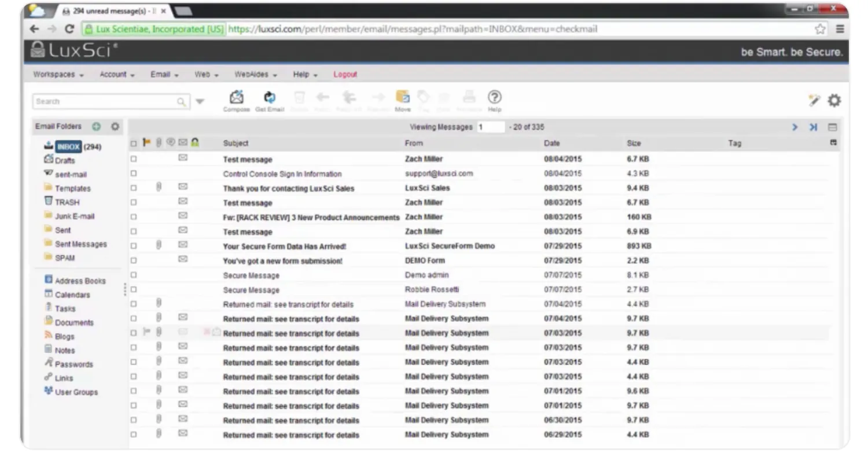Click the Move folder icon
Viewport: 868px width, 467px height.
[403, 97]
